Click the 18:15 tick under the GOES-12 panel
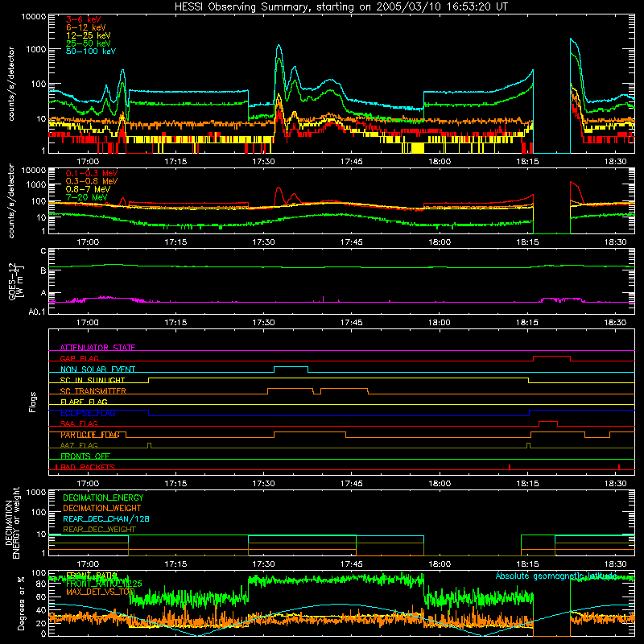The width and height of the screenshot is (644, 644). (x=527, y=322)
